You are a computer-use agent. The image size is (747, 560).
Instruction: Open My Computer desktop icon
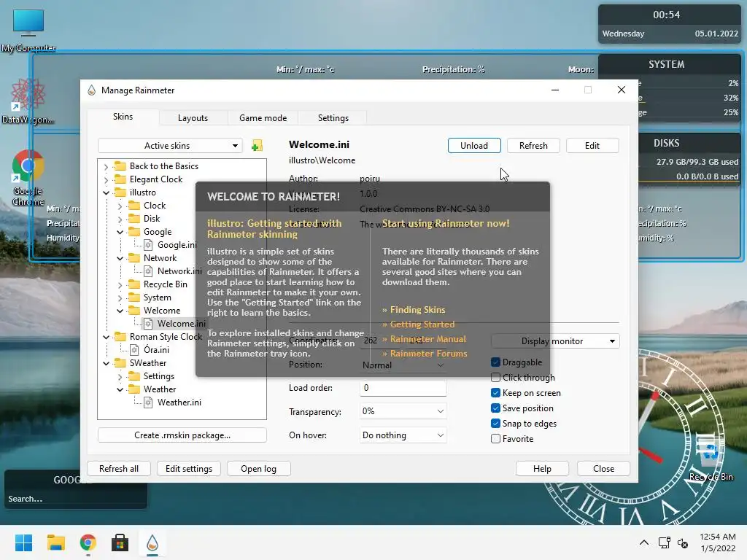pyautogui.click(x=28, y=30)
